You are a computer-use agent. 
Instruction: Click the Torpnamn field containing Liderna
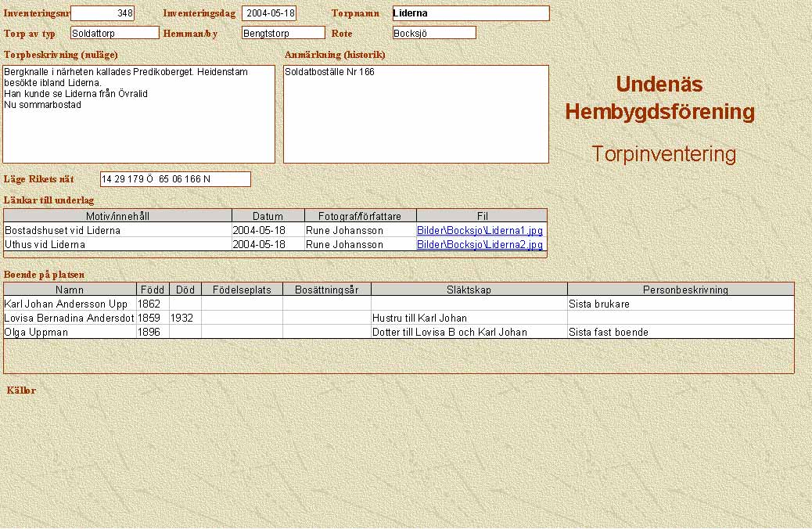point(471,13)
